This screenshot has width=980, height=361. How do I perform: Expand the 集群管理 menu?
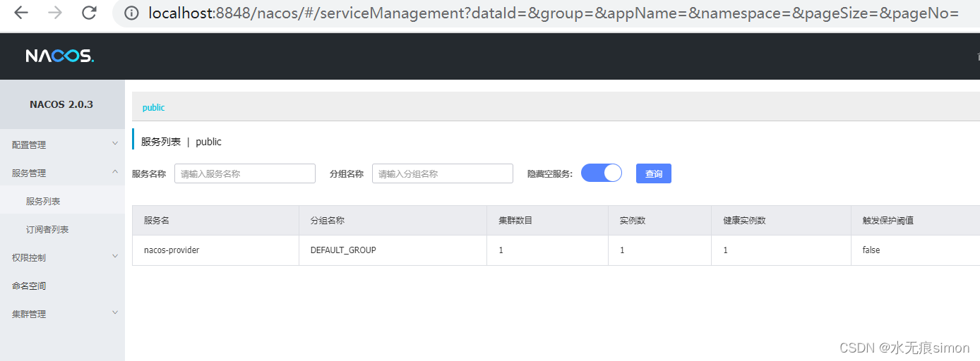pyautogui.click(x=62, y=314)
